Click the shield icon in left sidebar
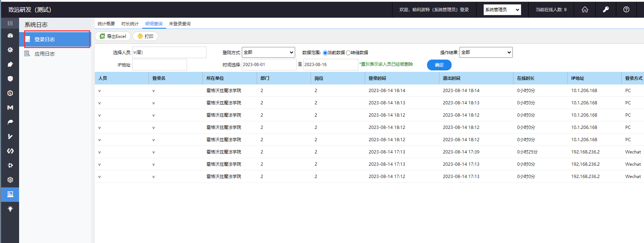The height and width of the screenshot is (243, 644). pyautogui.click(x=10, y=79)
